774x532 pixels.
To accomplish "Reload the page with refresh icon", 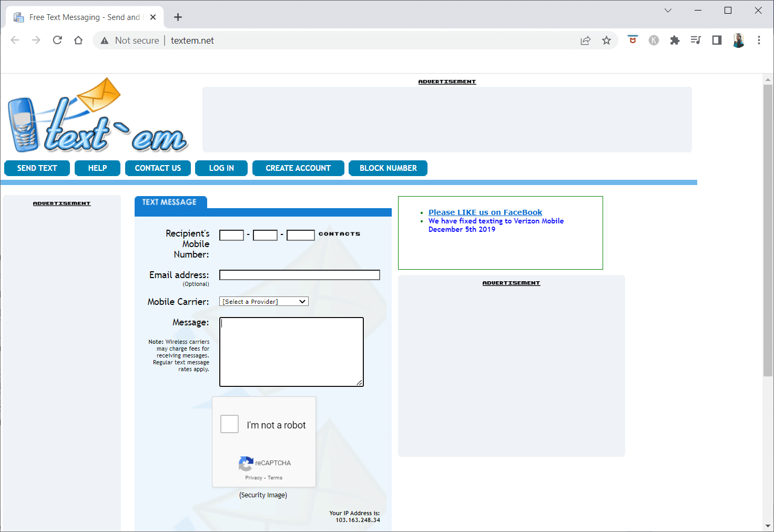I will click(x=57, y=40).
